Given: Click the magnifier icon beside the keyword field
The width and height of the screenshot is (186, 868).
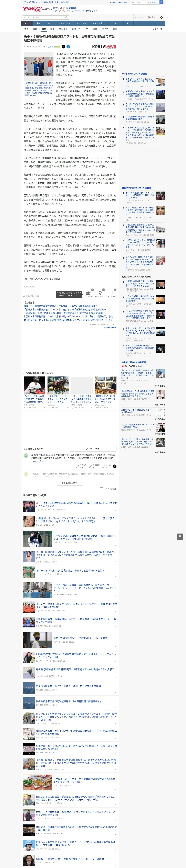Looking at the screenshot, I should point(66,17).
